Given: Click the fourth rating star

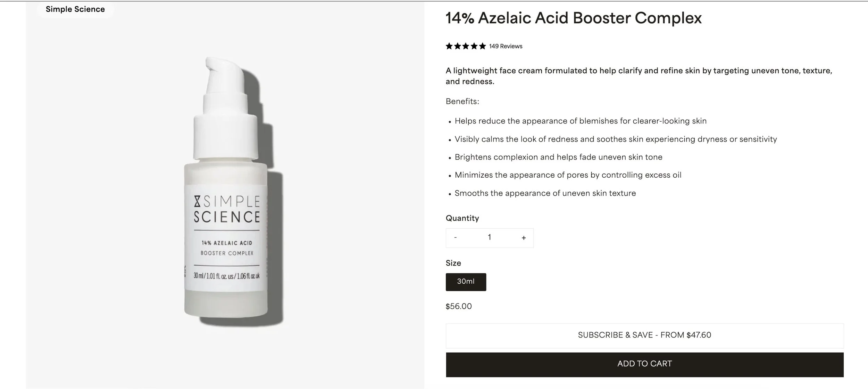Looking at the screenshot, I should click(x=474, y=46).
